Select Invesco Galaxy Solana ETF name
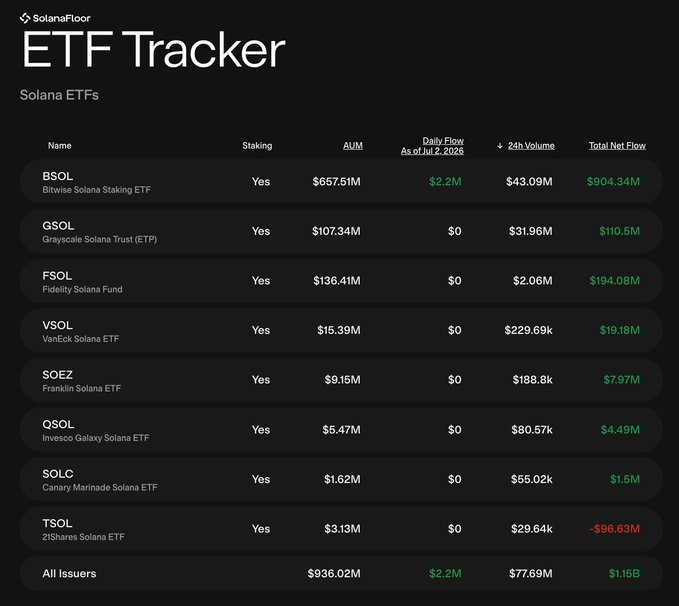679x606 pixels. point(96,438)
